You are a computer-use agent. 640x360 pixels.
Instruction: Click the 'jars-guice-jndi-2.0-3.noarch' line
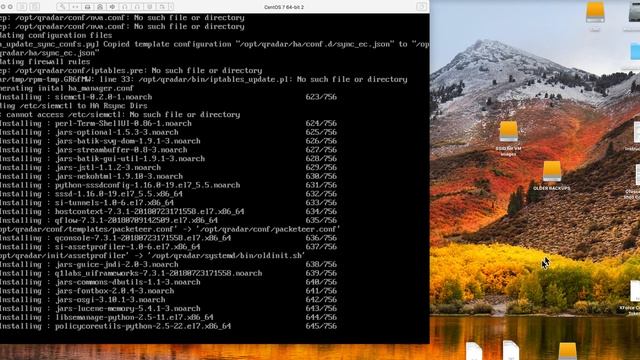[168, 264]
